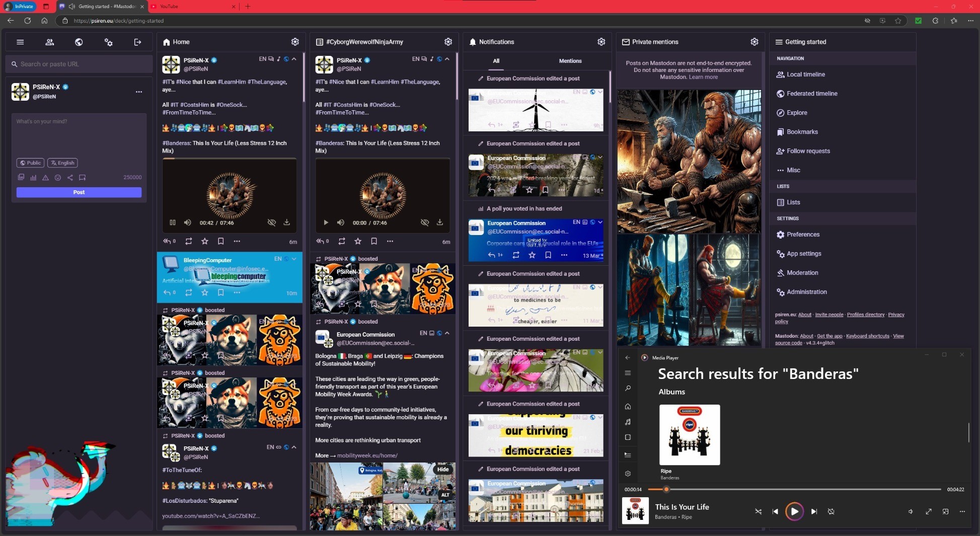Add a poll using the compose poll icon
The height and width of the screenshot is (536, 980).
[x=33, y=177]
